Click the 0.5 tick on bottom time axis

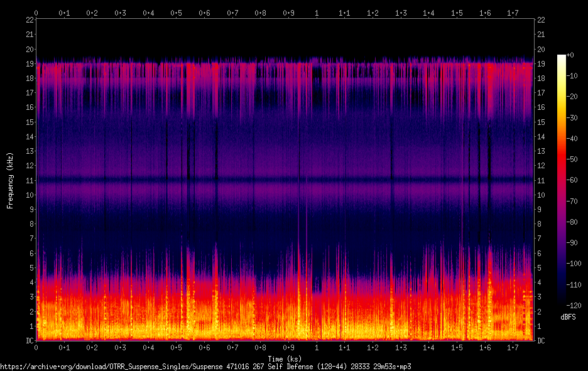point(177,348)
